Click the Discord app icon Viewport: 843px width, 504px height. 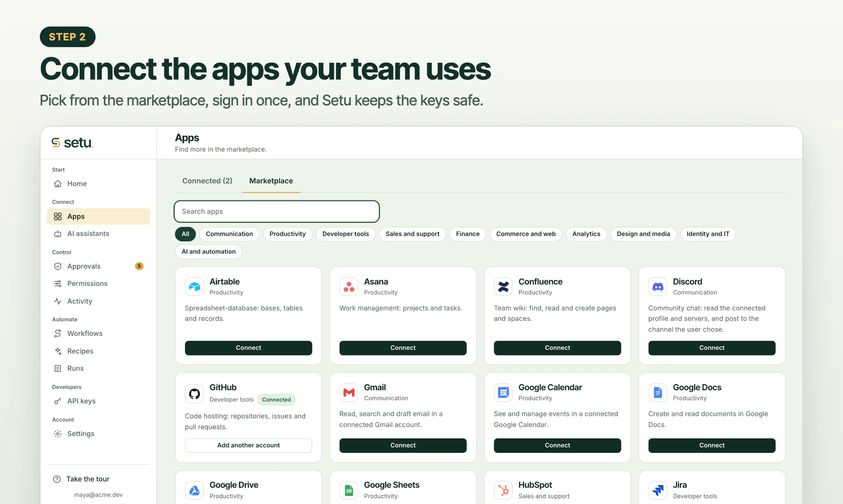pos(658,286)
